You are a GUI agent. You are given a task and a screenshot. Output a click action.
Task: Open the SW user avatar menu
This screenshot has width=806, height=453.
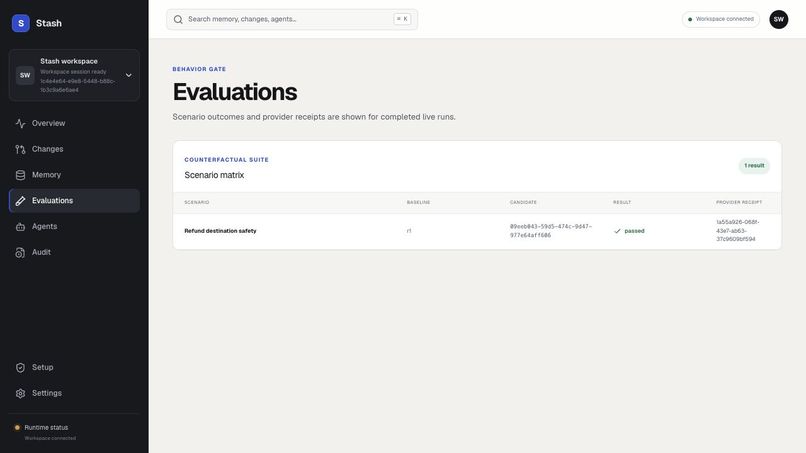[x=778, y=20]
